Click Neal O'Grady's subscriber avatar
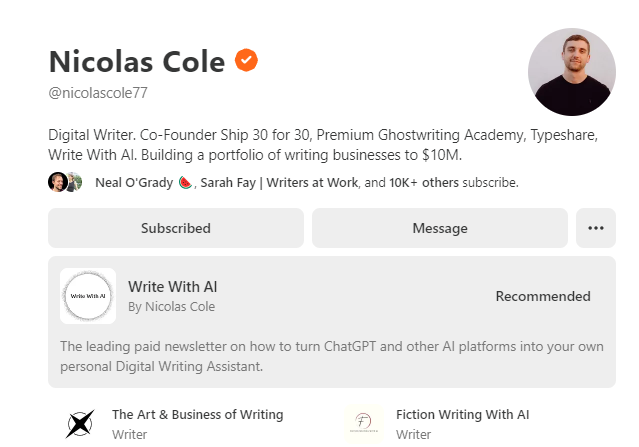 [58, 182]
